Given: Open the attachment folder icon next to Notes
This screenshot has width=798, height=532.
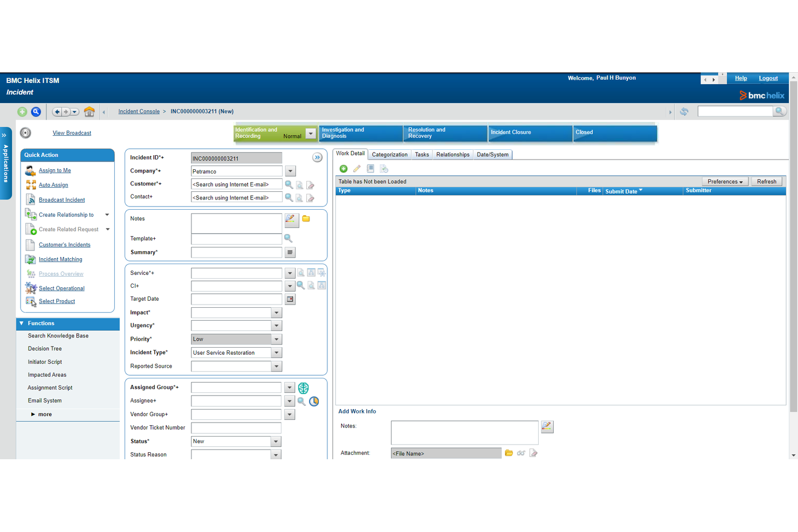Looking at the screenshot, I should [x=306, y=219].
